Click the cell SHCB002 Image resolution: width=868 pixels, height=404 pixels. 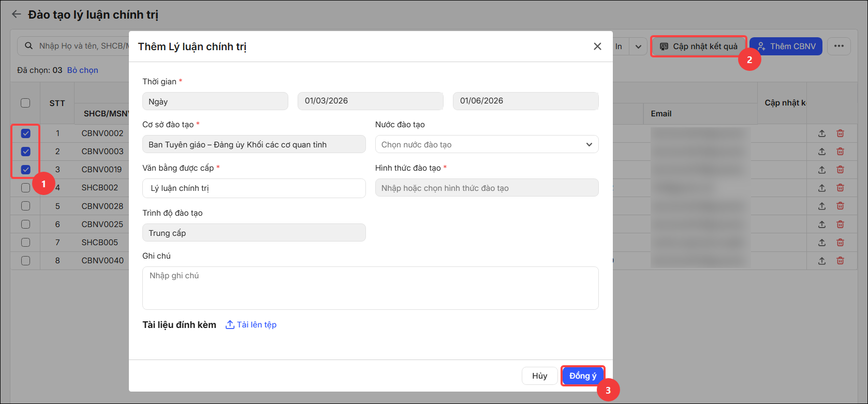coord(100,188)
